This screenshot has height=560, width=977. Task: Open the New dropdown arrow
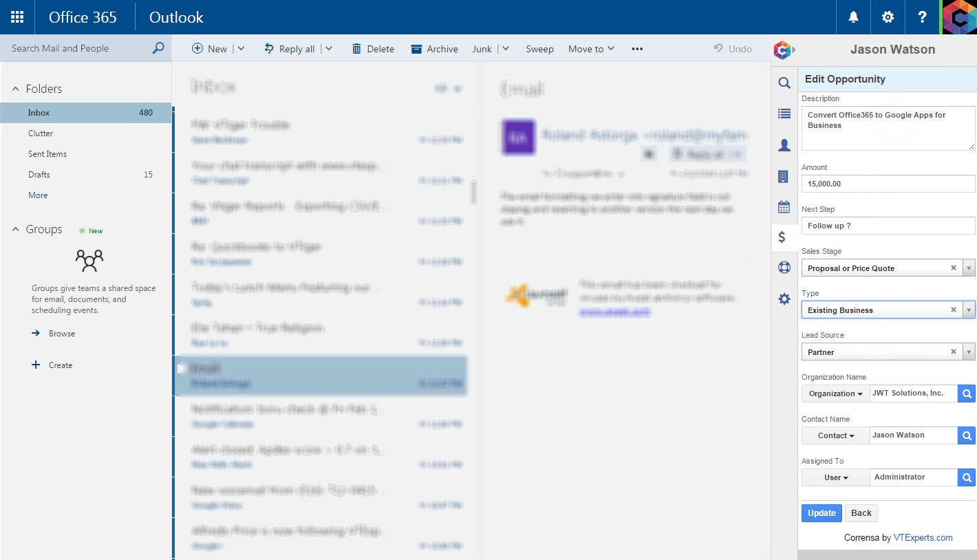(x=241, y=49)
